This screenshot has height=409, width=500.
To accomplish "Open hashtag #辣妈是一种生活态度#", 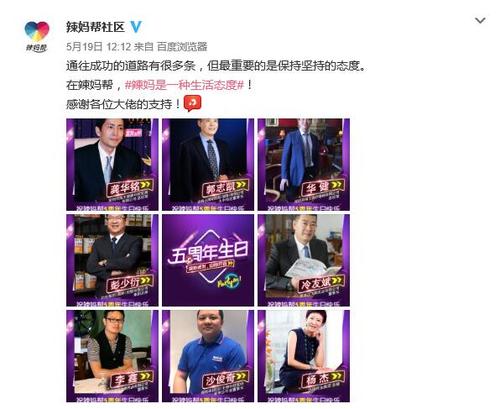I will tap(185, 85).
